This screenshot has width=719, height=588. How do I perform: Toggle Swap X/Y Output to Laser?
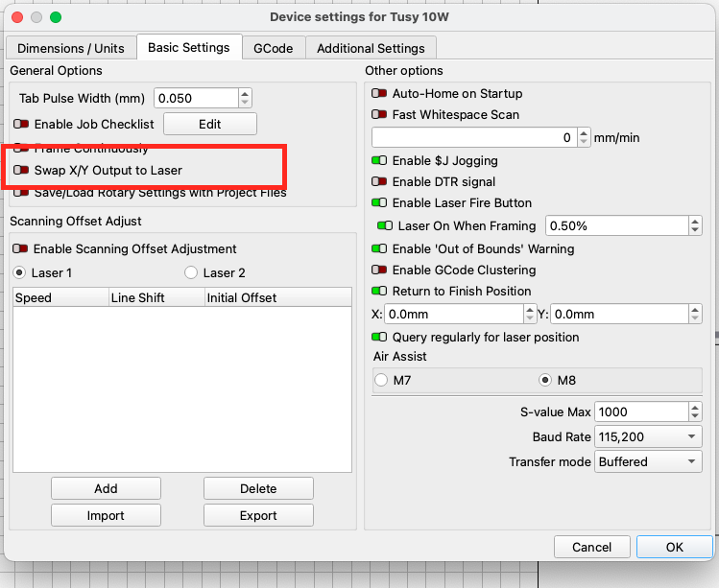[x=21, y=170]
